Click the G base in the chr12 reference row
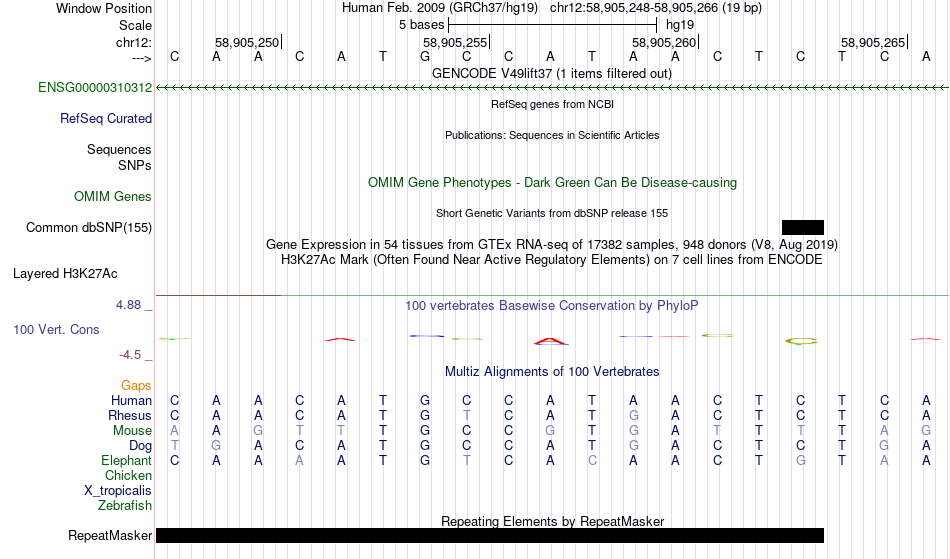Viewport: 950px width, 559px height. tap(425, 57)
